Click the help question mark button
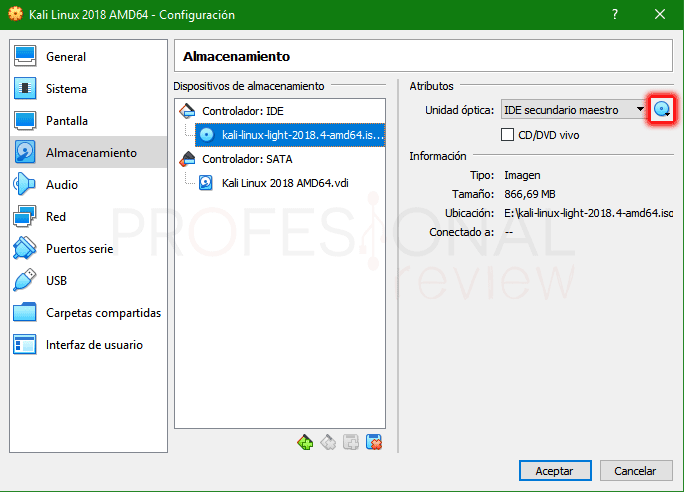Screen dimensions: 684x492 pyautogui.click(x=615, y=14)
